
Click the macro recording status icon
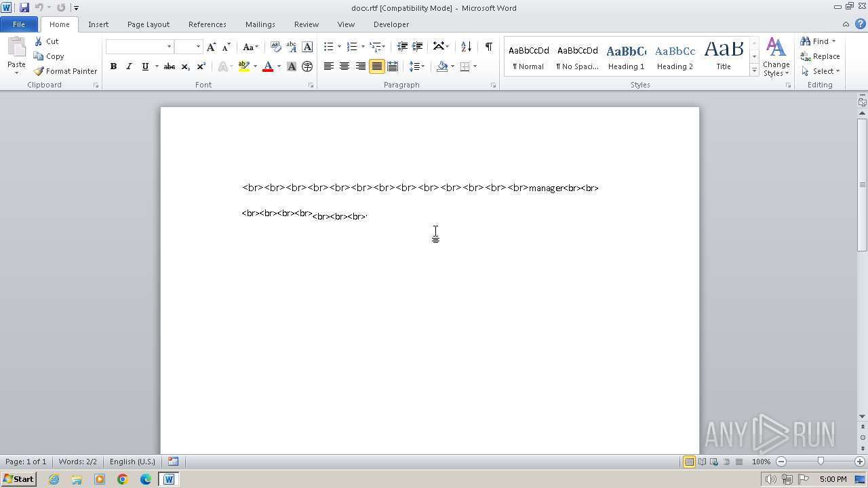[x=173, y=462]
